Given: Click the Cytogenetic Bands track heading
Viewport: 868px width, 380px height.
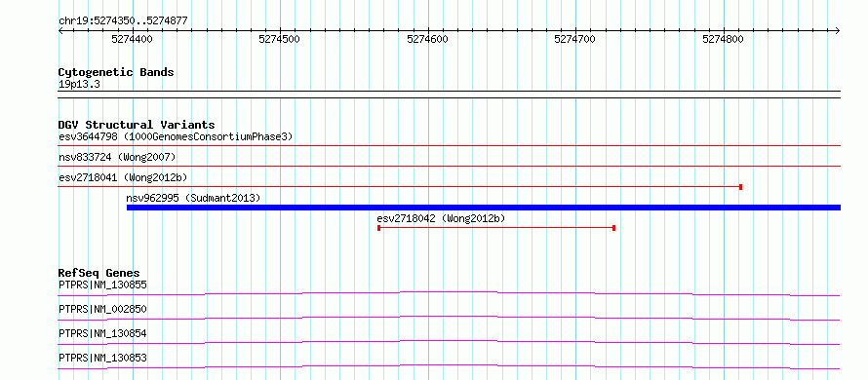Looking at the screenshot, I should [116, 72].
